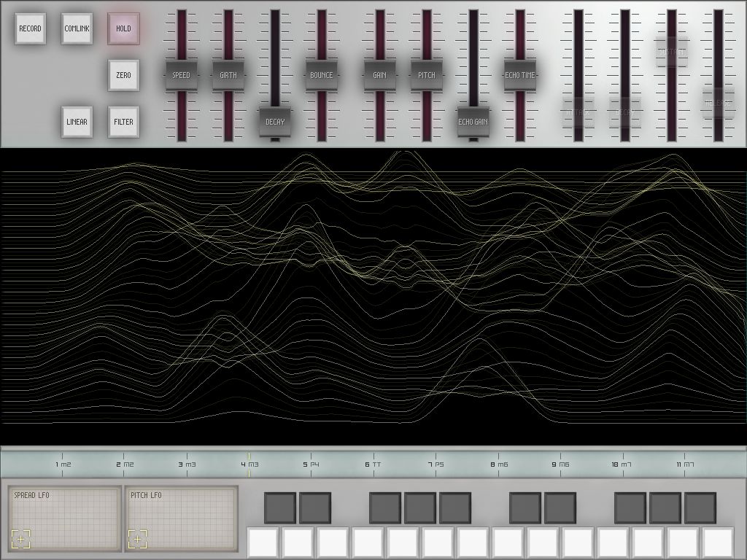Click the 4 M3 interval marker
Viewport: 747px width, 560px height.
[x=249, y=464]
